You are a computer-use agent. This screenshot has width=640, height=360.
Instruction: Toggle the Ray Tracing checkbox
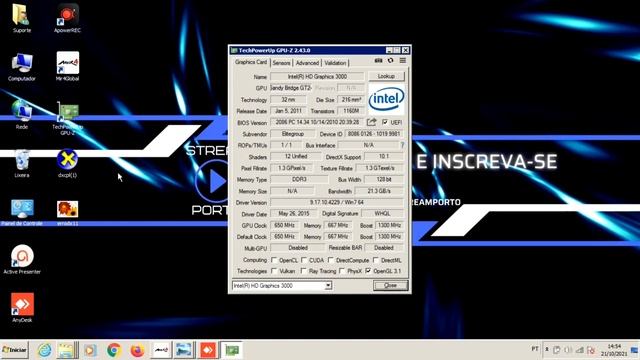coord(303,271)
